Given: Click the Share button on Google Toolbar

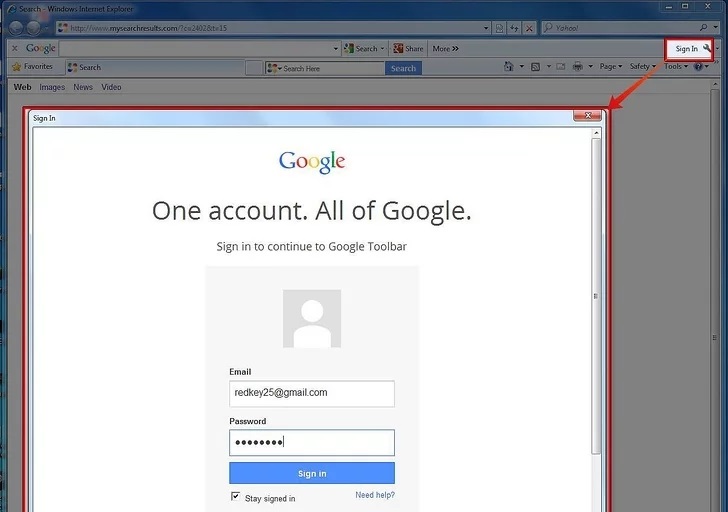Looking at the screenshot, I should (x=408, y=48).
